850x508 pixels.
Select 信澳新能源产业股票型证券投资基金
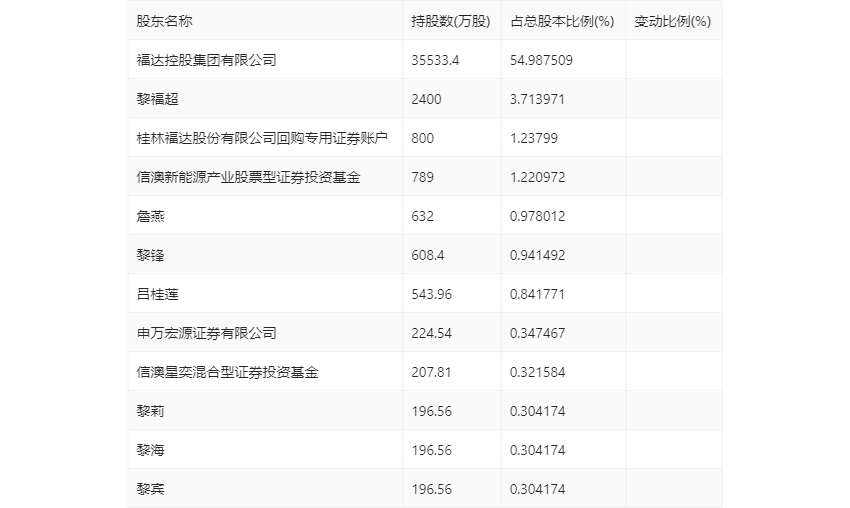(x=248, y=177)
